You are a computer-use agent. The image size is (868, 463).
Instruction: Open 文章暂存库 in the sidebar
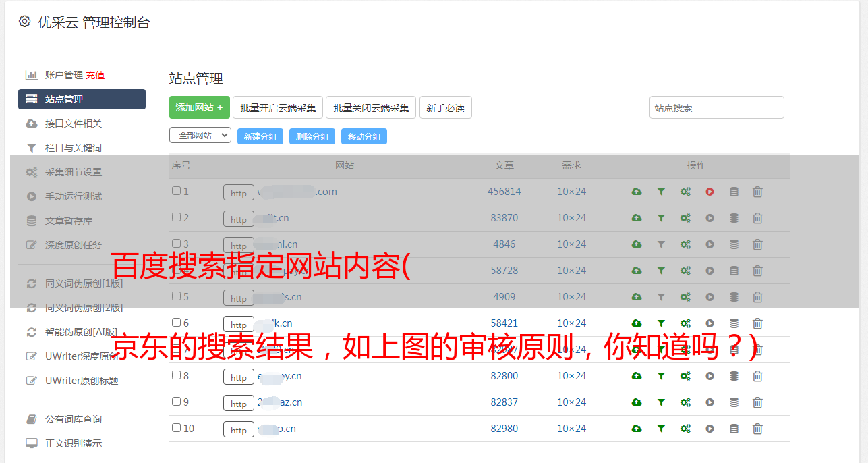(x=69, y=221)
